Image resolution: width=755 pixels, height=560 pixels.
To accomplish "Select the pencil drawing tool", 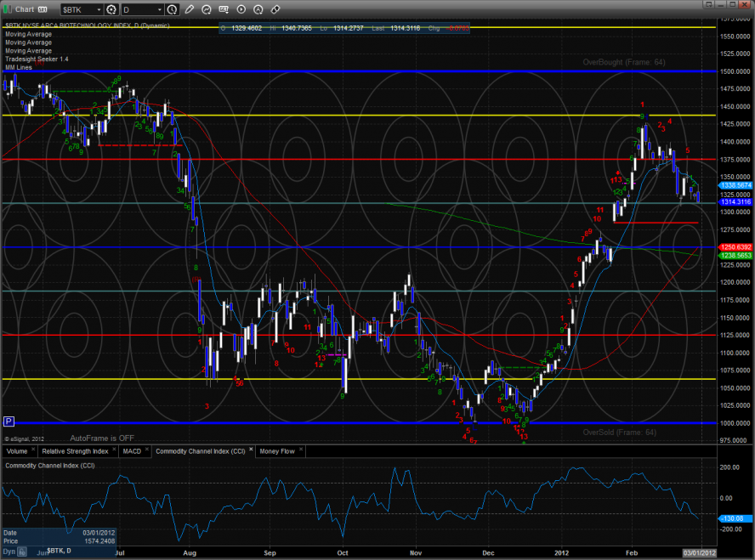I will click(x=190, y=9).
